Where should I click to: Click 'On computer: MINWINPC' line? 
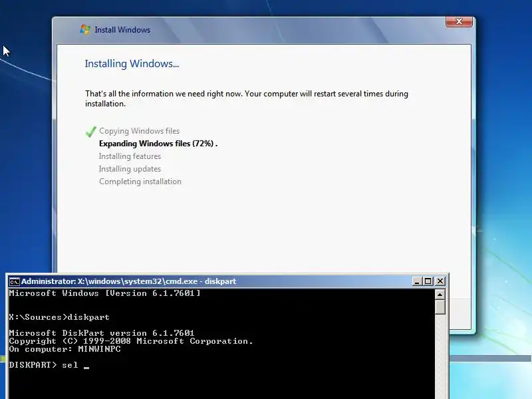pyautogui.click(x=65, y=348)
